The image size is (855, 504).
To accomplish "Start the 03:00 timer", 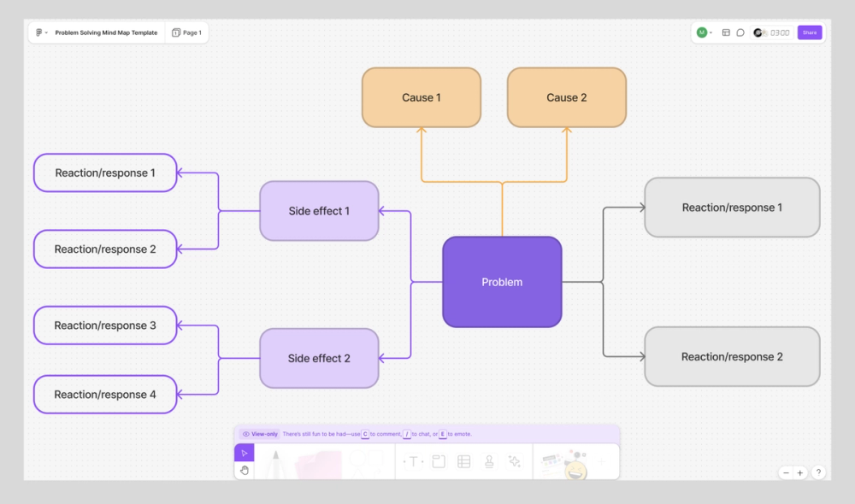I will 771,32.
